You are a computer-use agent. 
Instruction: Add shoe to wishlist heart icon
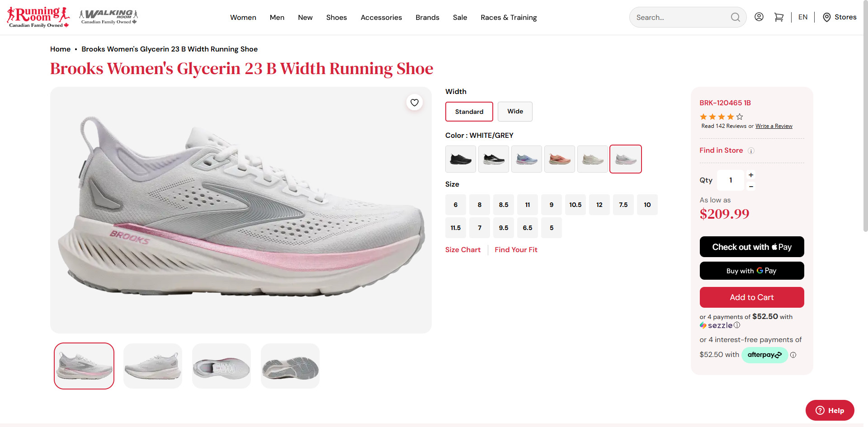[x=415, y=103]
